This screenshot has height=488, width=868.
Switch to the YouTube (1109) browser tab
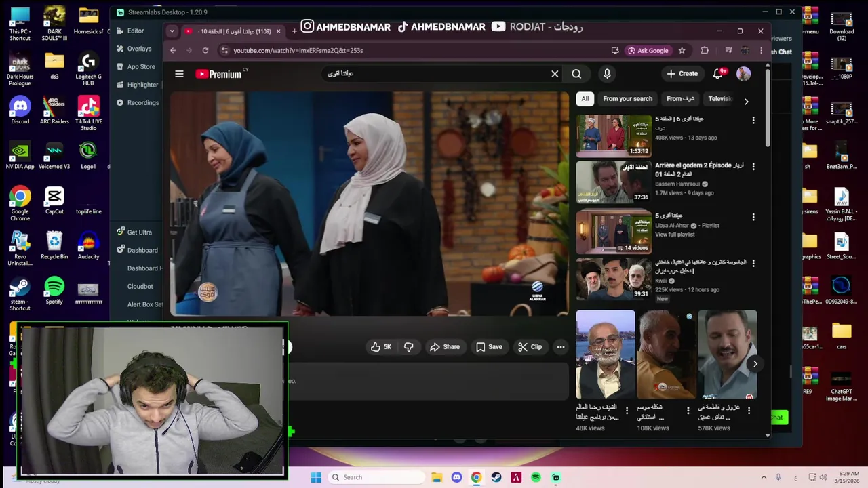click(234, 31)
